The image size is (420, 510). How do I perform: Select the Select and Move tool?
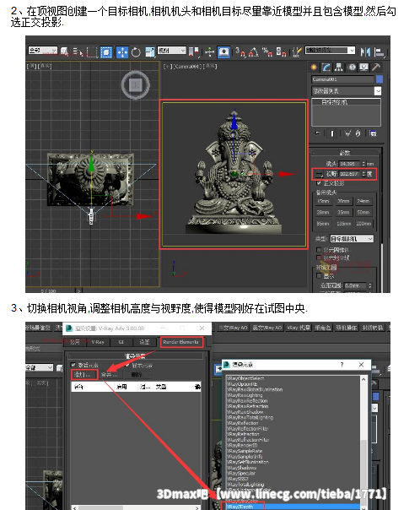(122, 52)
